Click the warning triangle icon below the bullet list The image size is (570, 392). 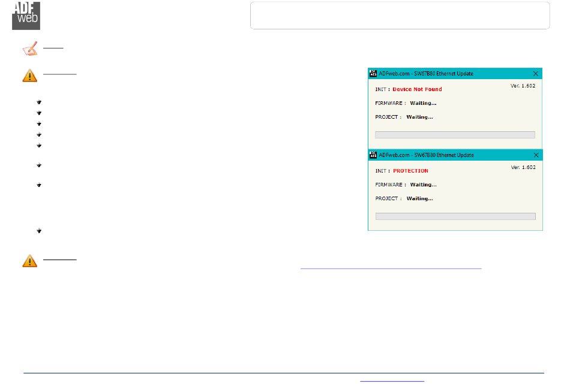(x=30, y=261)
